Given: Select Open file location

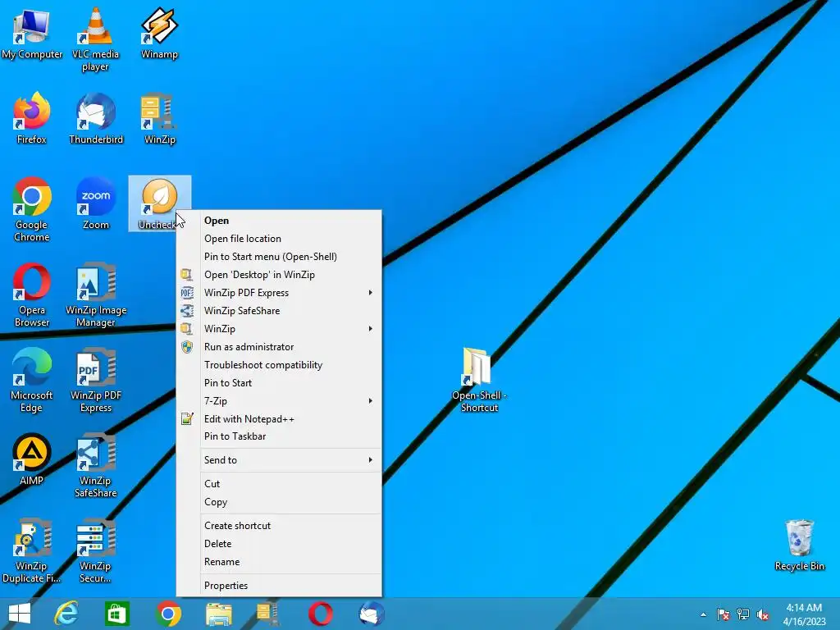Looking at the screenshot, I should click(279, 239).
